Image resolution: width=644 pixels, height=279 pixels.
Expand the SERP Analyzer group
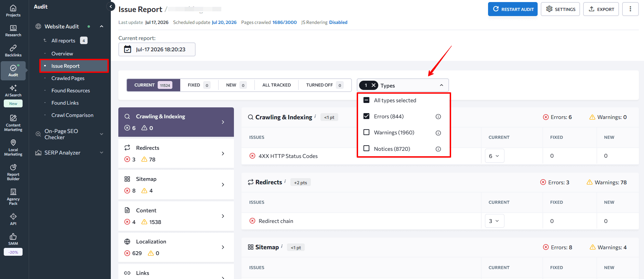click(x=102, y=152)
